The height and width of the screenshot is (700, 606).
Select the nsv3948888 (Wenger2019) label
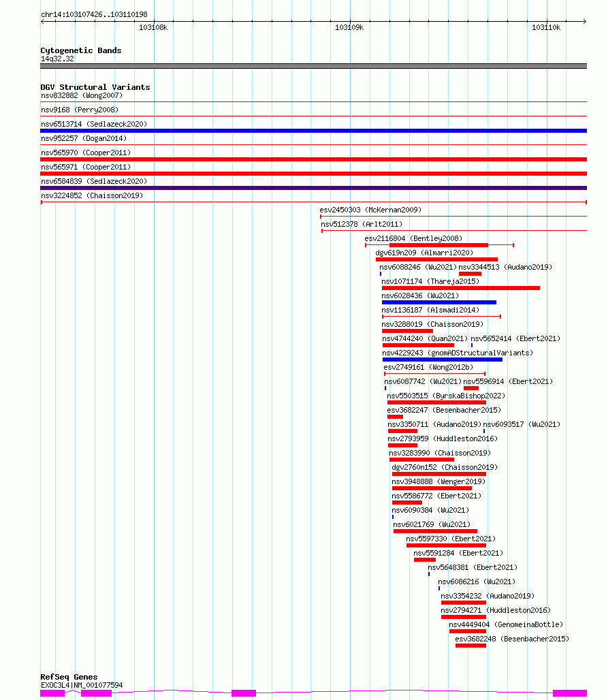[x=438, y=481]
